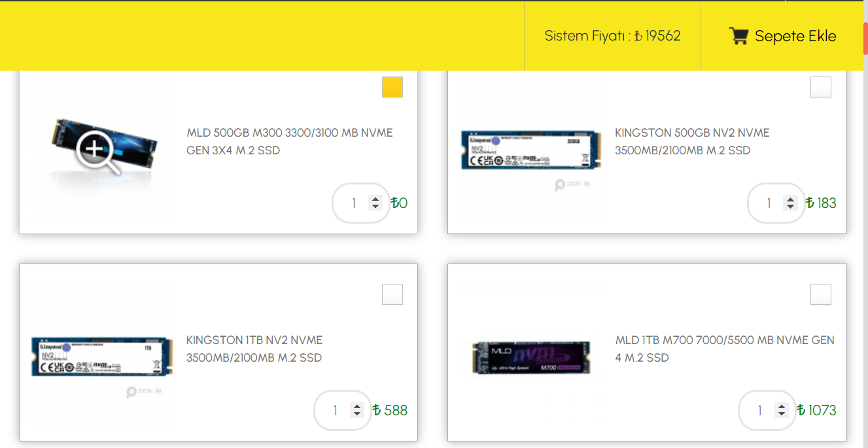Click quantity field of MLD 500GB M300
This screenshot has width=868, height=448.
click(x=361, y=203)
